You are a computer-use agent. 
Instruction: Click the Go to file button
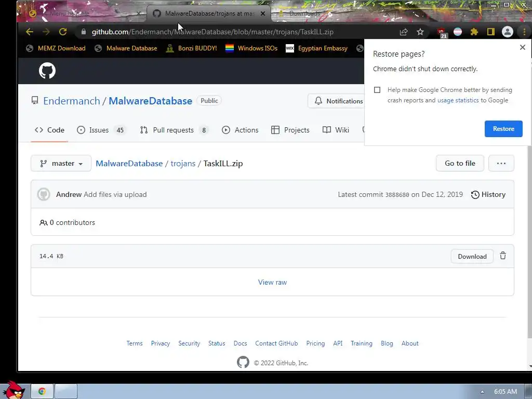[x=460, y=163]
